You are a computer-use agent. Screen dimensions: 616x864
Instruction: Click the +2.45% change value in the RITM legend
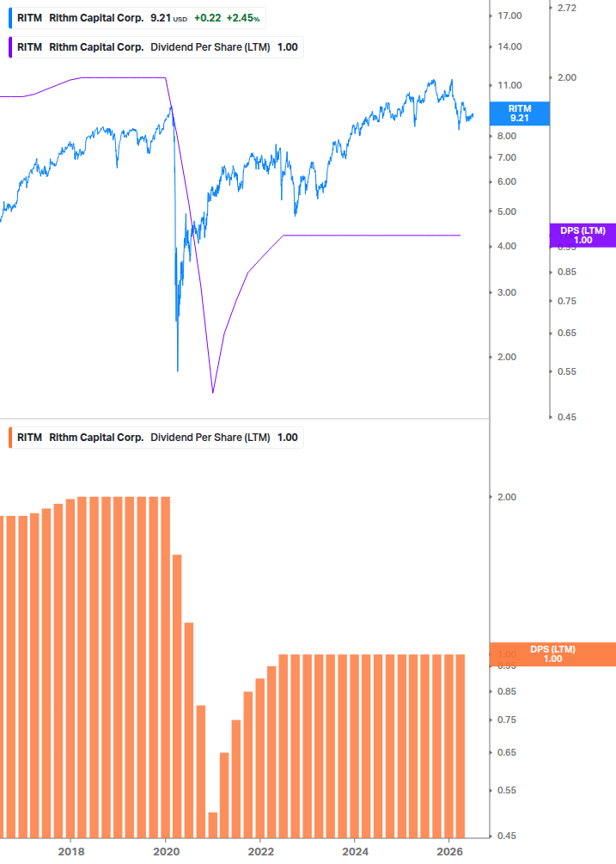click(x=243, y=18)
